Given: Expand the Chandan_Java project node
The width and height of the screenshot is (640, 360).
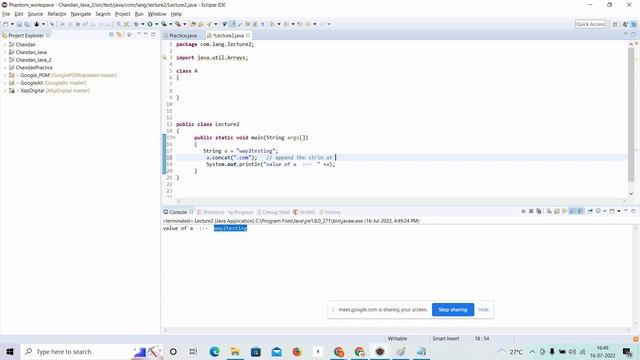Looking at the screenshot, I should (5, 52).
